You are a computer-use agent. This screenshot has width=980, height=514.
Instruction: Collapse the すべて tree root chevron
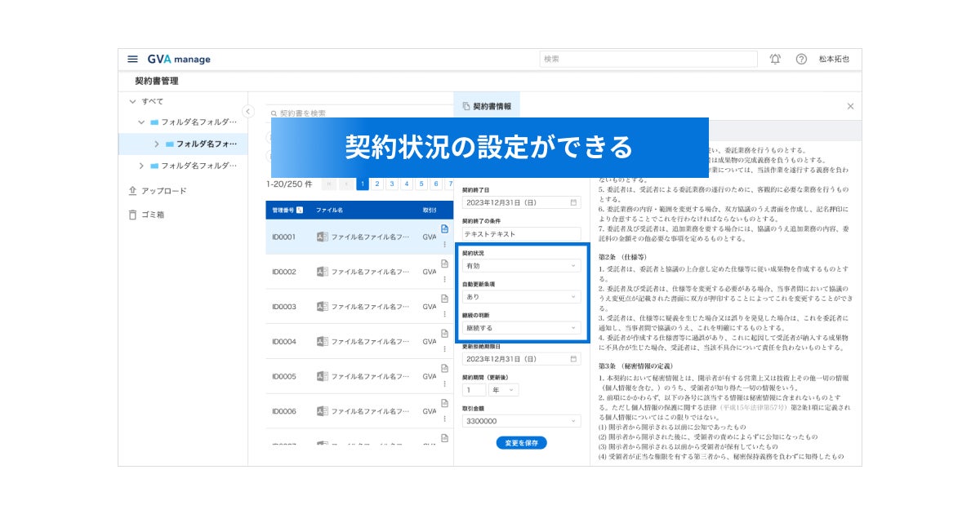(132, 101)
